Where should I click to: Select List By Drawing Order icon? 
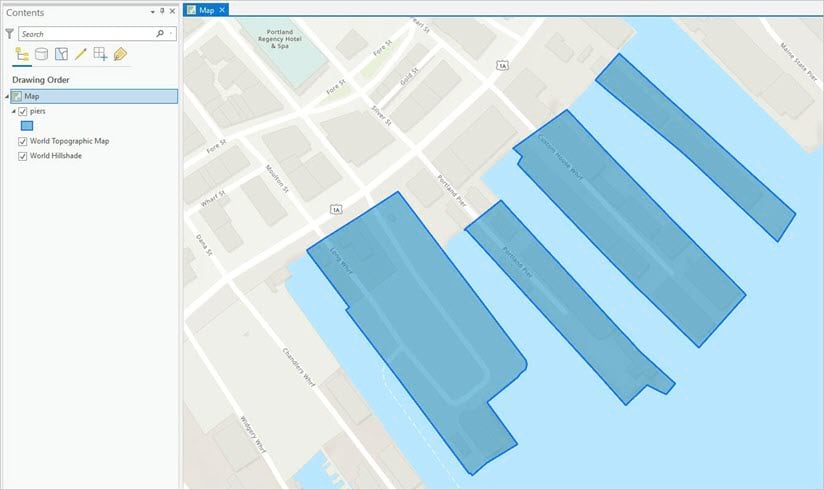[x=22, y=54]
